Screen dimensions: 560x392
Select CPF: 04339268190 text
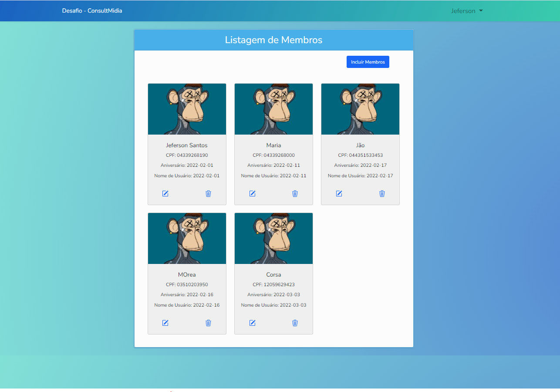click(187, 155)
